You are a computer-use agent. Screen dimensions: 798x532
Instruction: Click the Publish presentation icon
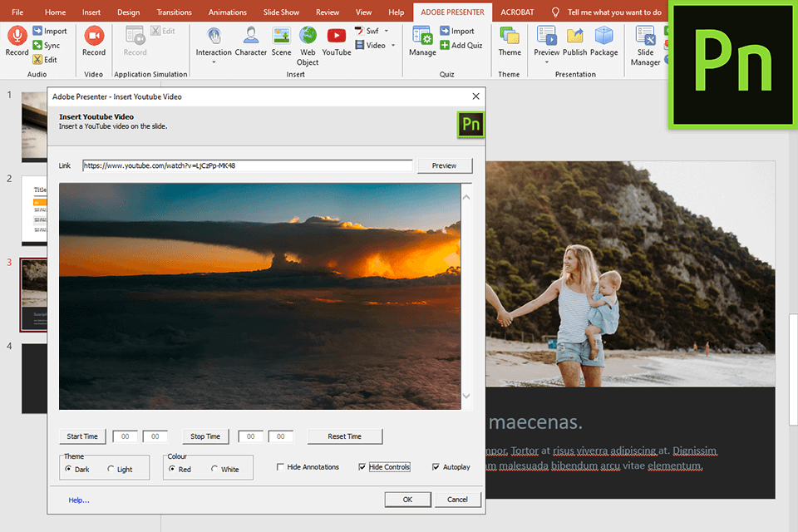(x=574, y=36)
